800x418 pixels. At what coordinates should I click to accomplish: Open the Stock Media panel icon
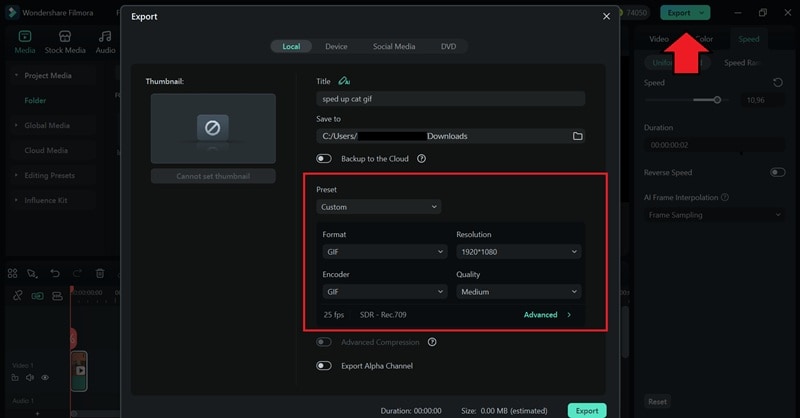tap(65, 36)
